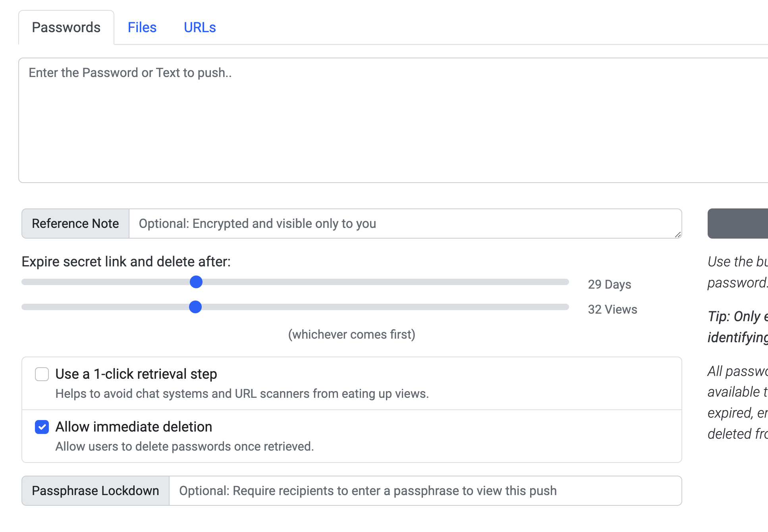Open the URLs tab
This screenshot has height=532, width=768.
pos(199,27)
